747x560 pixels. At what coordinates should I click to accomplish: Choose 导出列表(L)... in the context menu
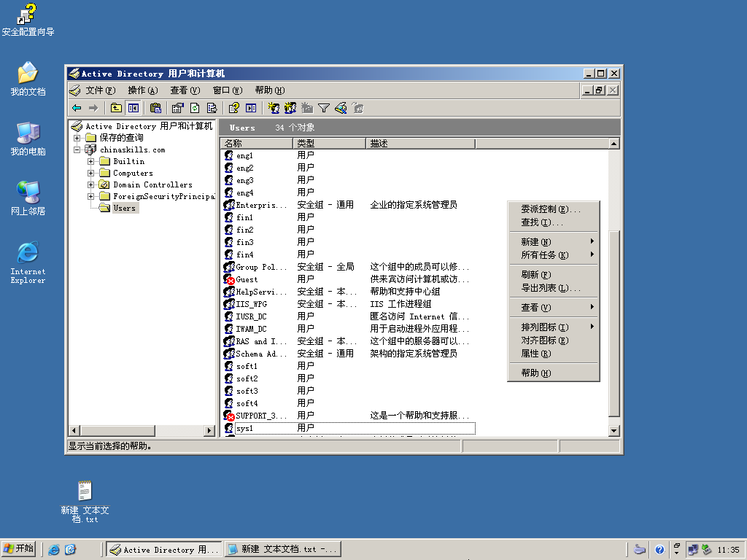[553, 288]
